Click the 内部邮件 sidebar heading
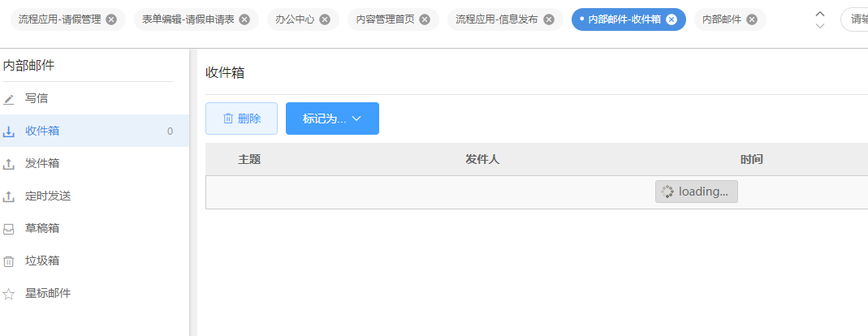 pos(28,65)
